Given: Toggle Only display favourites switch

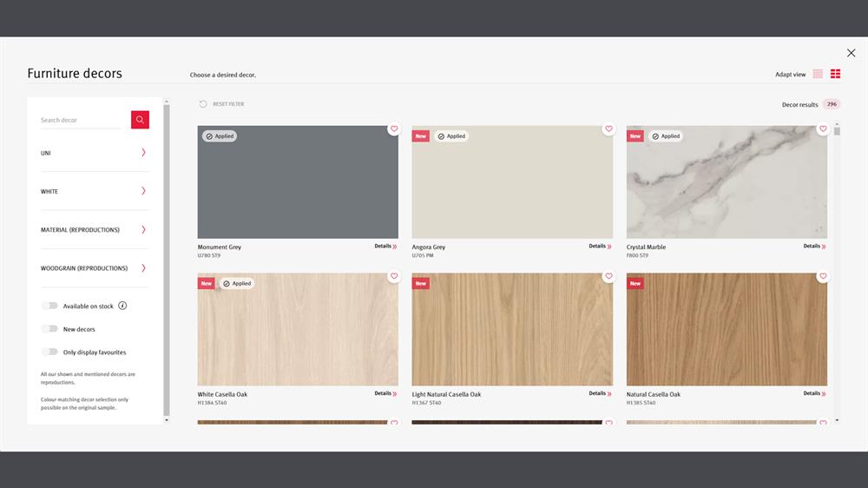Looking at the screenshot, I should pyautogui.click(x=49, y=353).
